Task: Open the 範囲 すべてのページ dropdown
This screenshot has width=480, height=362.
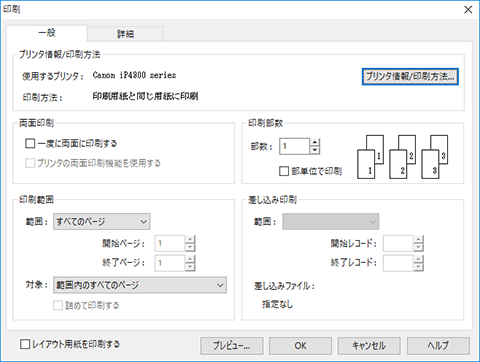Action: pyautogui.click(x=101, y=222)
